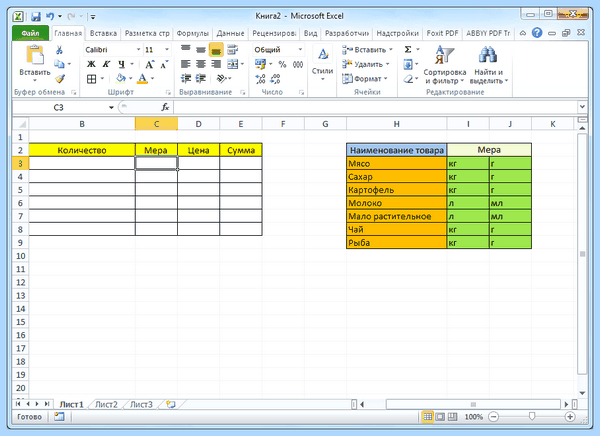
Task: Toggle Wrap Text button
Action: (232, 49)
